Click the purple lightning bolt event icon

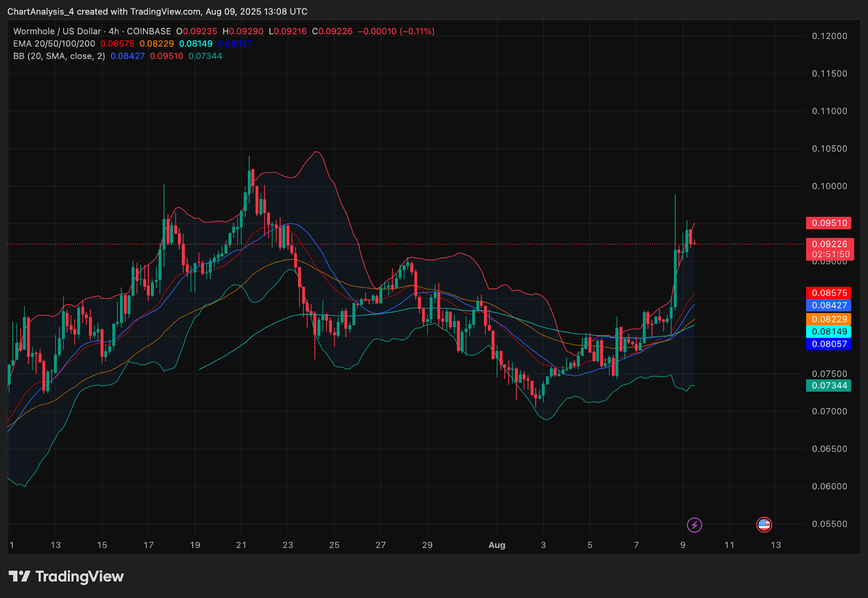click(694, 525)
